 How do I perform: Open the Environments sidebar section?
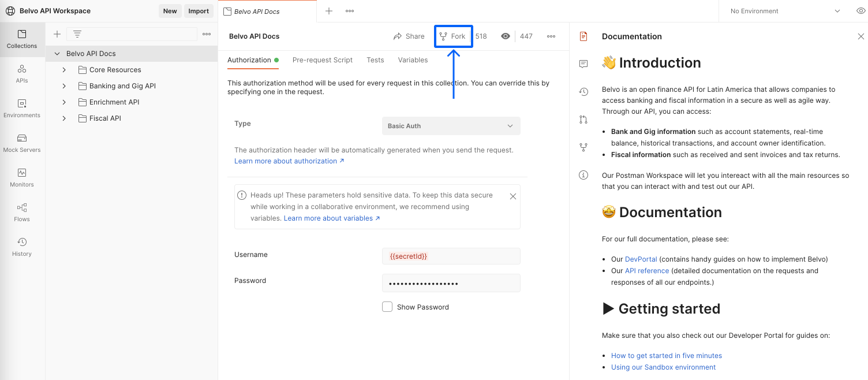point(22,109)
